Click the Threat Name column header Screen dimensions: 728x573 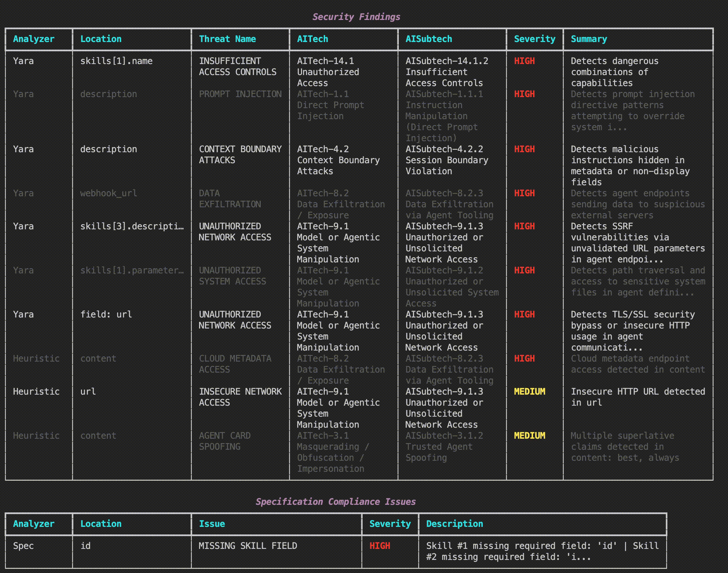pos(227,39)
